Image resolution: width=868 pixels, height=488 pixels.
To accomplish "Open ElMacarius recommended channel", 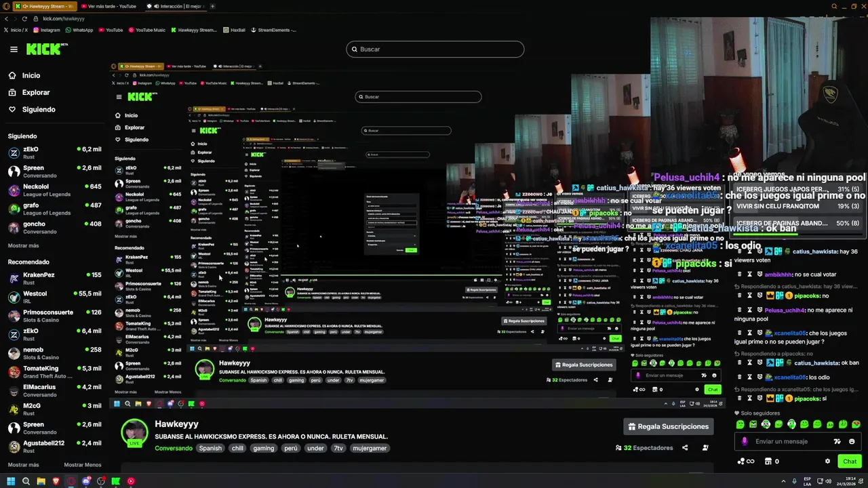I will (x=54, y=390).
